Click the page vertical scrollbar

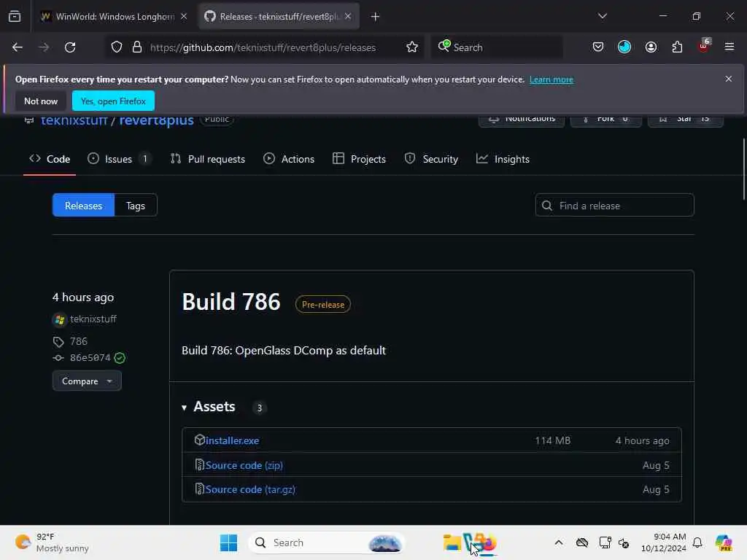743,169
